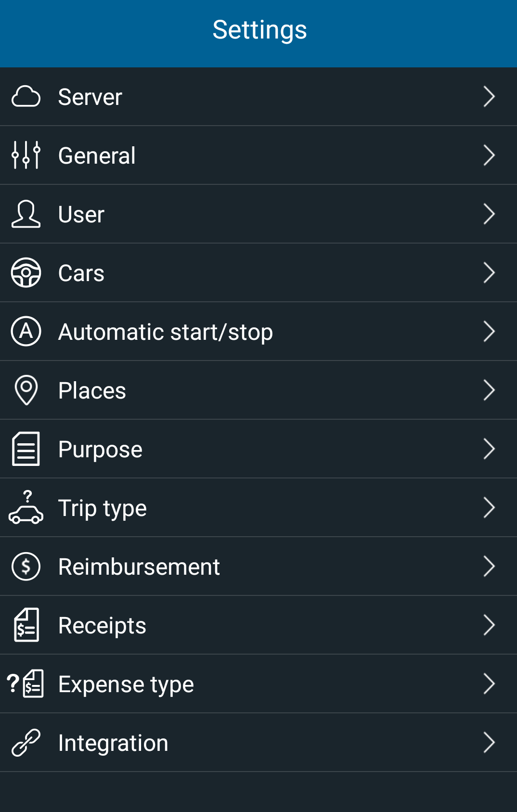Open the General settings menu item
Image resolution: width=517 pixels, height=812 pixels.
(258, 155)
